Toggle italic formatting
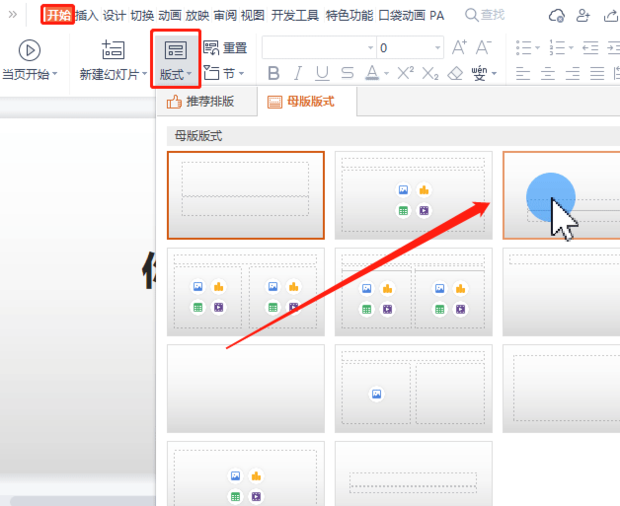This screenshot has height=506, width=620. tap(298, 73)
